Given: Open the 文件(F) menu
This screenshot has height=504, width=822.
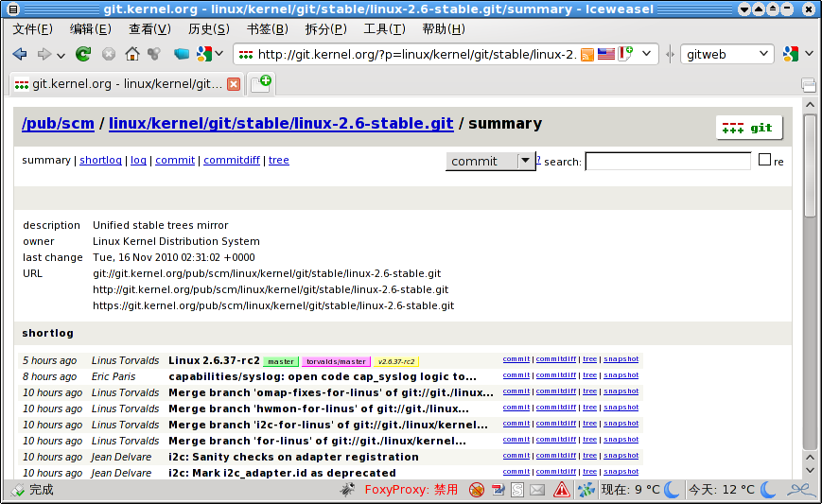Looking at the screenshot, I should pyautogui.click(x=32, y=29).
